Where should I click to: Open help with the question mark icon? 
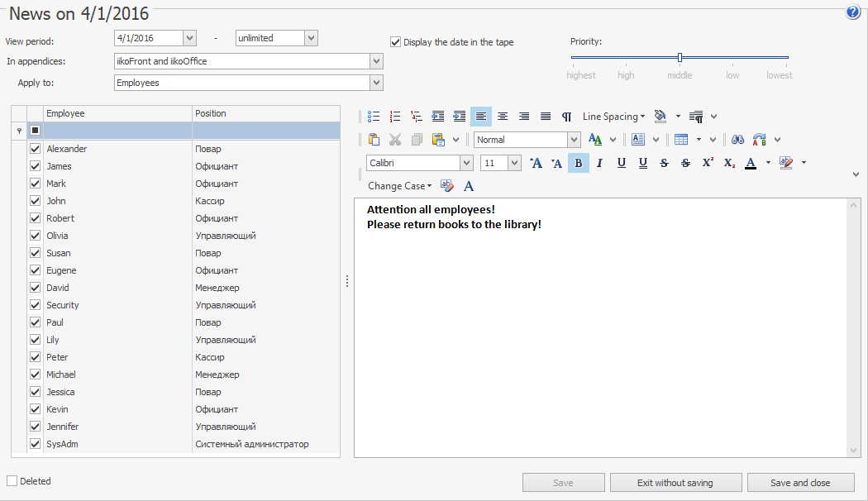click(x=853, y=12)
